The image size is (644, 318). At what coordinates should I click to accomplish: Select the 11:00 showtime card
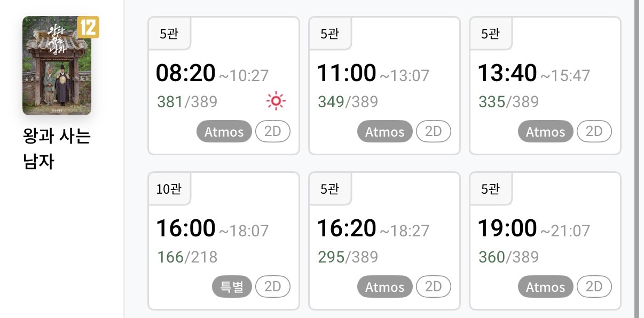click(347, 73)
